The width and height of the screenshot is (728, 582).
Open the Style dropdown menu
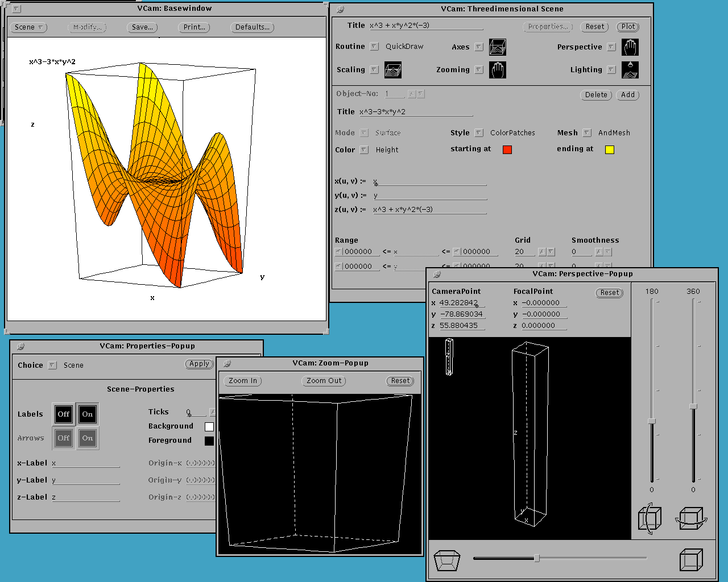[479, 133]
